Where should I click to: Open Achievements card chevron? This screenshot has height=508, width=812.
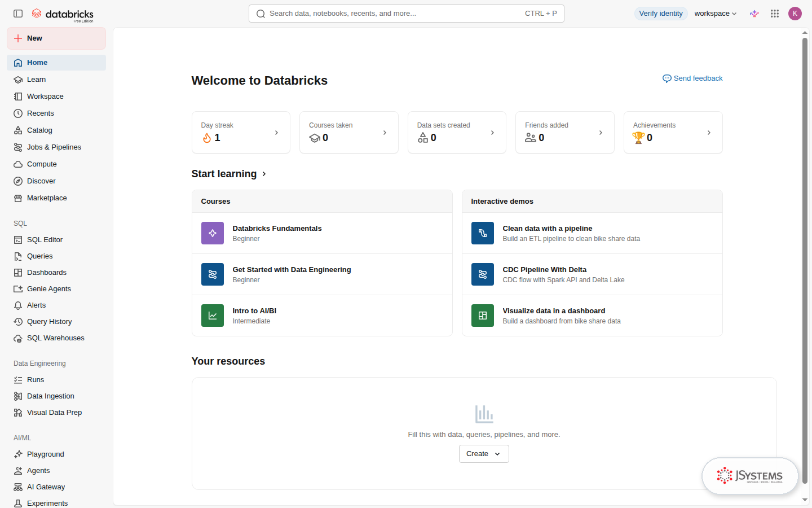click(x=709, y=133)
